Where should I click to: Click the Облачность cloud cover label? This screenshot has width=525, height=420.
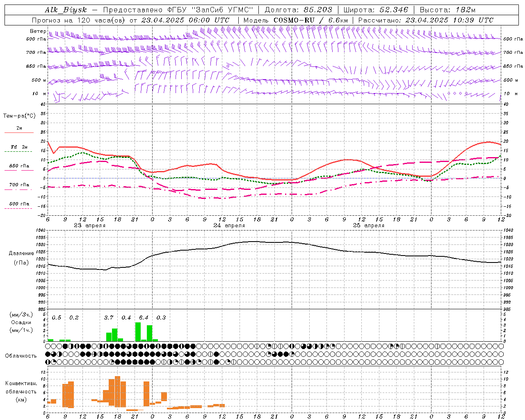click(x=21, y=356)
